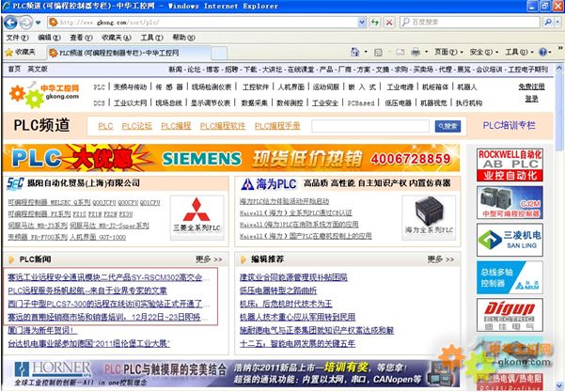Viewport: 565px width, 392px height.
Task: Click the red Stop loading icon
Action: click(x=389, y=23)
